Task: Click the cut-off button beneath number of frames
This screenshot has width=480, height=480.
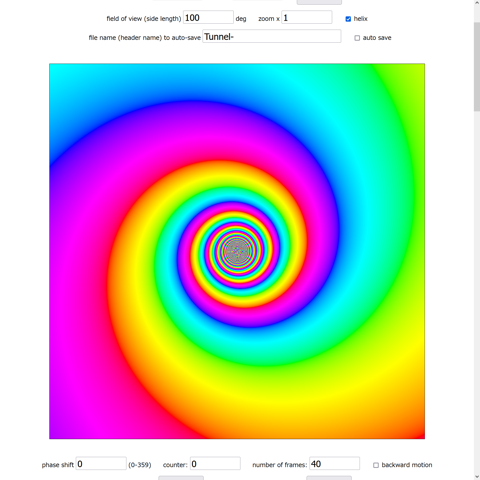Action: pyautogui.click(x=329, y=478)
